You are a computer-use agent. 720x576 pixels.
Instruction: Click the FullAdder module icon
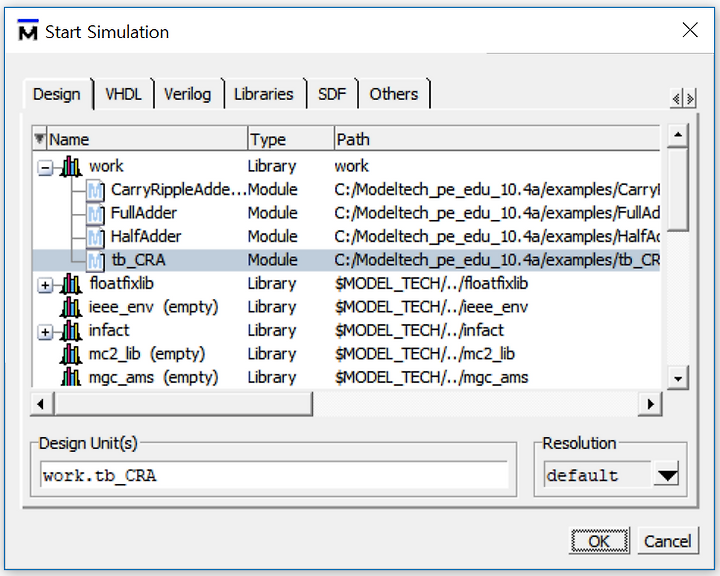(95, 213)
